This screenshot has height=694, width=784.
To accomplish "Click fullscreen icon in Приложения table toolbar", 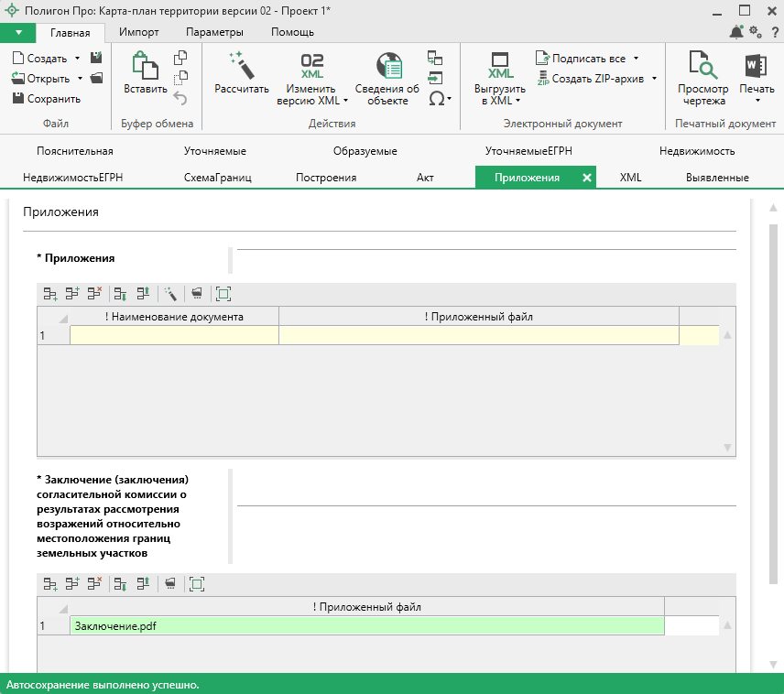I will 223,294.
